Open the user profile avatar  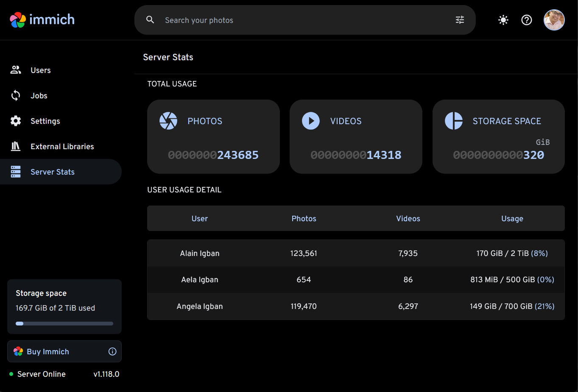click(x=554, y=20)
